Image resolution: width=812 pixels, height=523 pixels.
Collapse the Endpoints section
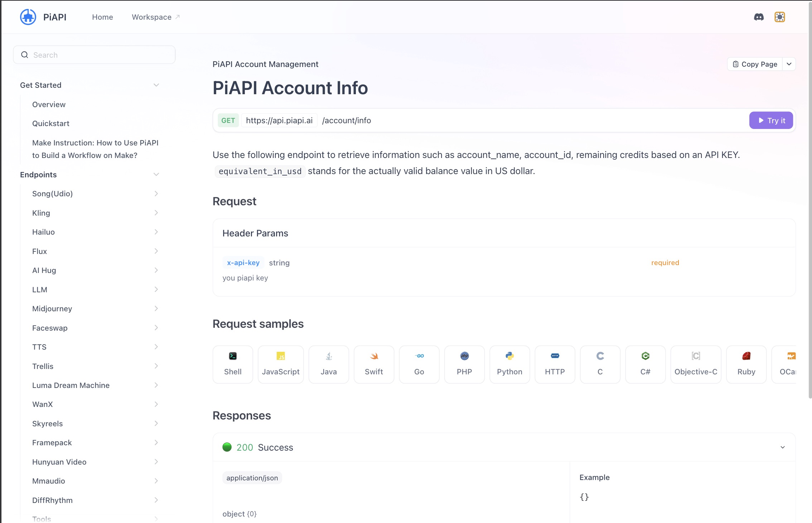(x=156, y=174)
